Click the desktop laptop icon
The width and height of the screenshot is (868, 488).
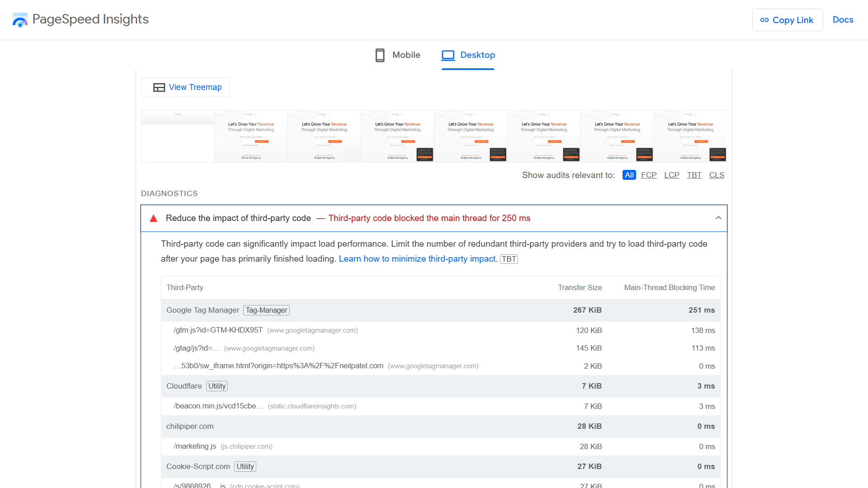coord(448,55)
